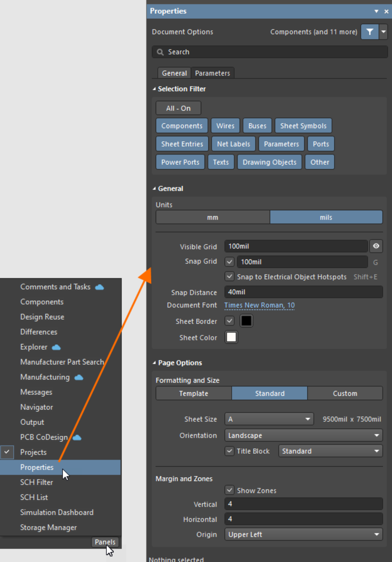Click the cloud icon beside Explorer

tap(56, 347)
